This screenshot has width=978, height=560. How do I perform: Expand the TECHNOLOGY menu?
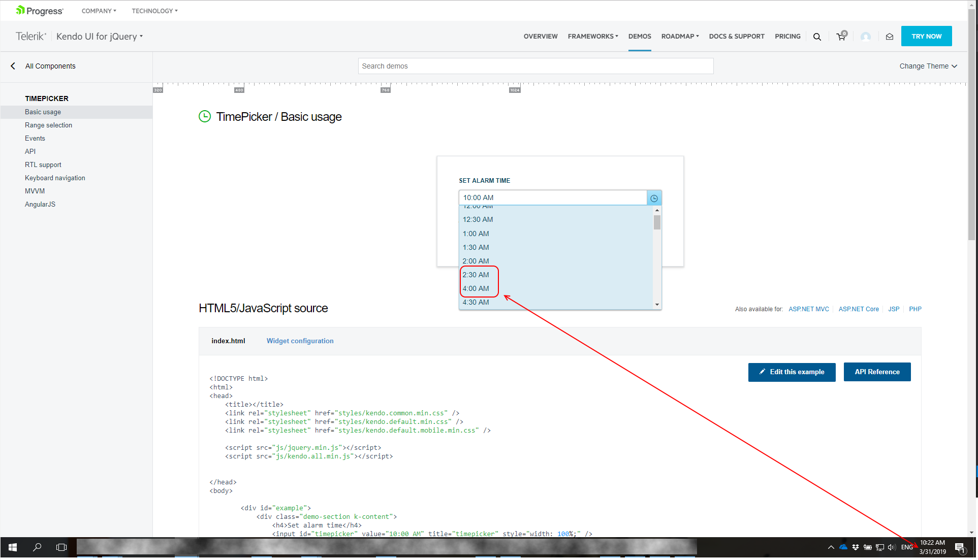[154, 11]
